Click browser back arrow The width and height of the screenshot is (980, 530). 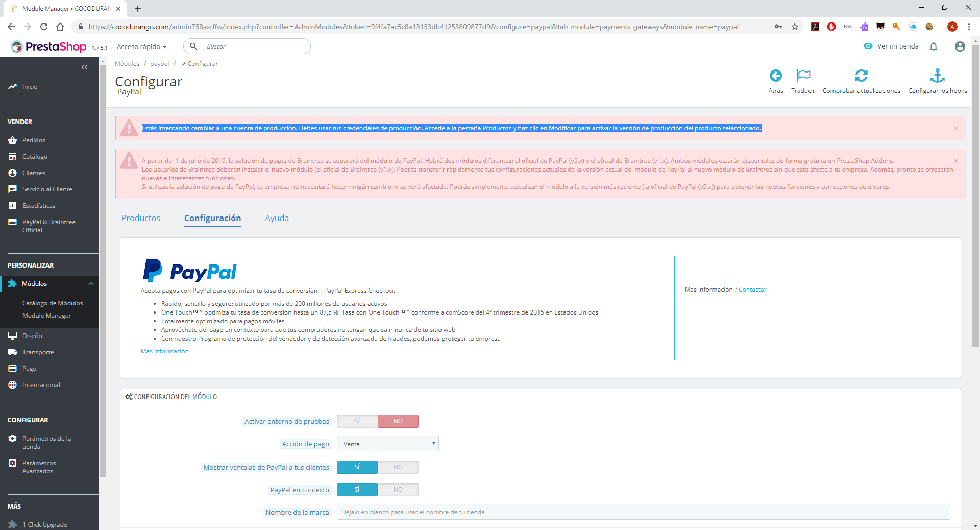tap(11, 27)
